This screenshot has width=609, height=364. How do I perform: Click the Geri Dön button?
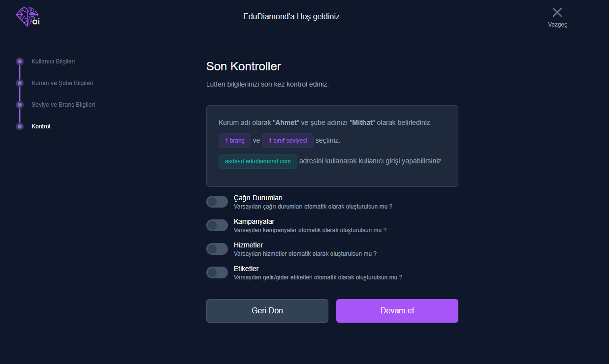click(x=267, y=311)
